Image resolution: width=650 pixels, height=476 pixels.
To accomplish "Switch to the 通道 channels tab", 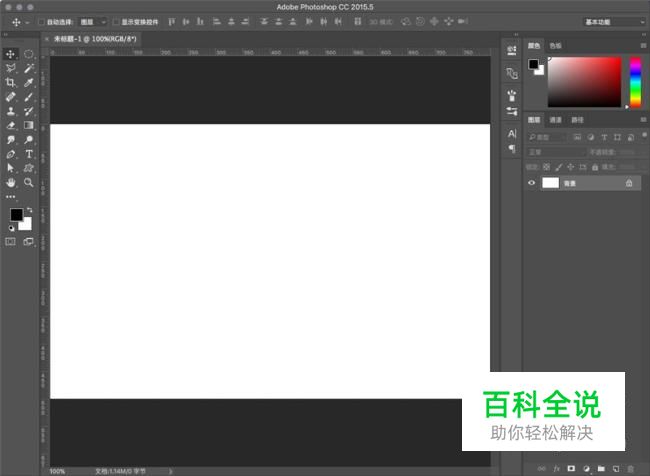I will [x=555, y=120].
